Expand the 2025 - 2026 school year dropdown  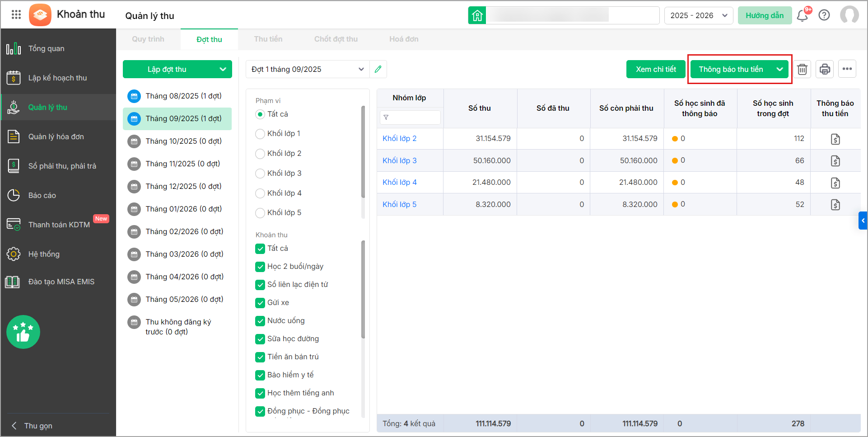tap(698, 15)
